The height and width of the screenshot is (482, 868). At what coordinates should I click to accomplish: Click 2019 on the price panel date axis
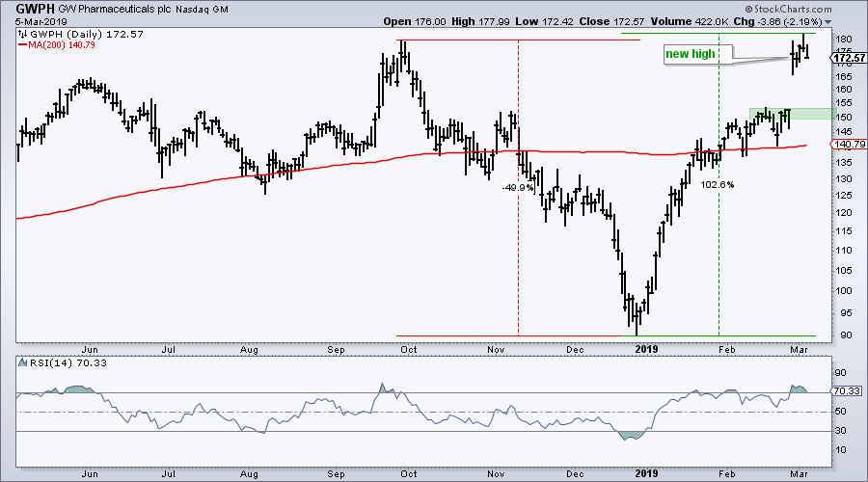point(646,349)
